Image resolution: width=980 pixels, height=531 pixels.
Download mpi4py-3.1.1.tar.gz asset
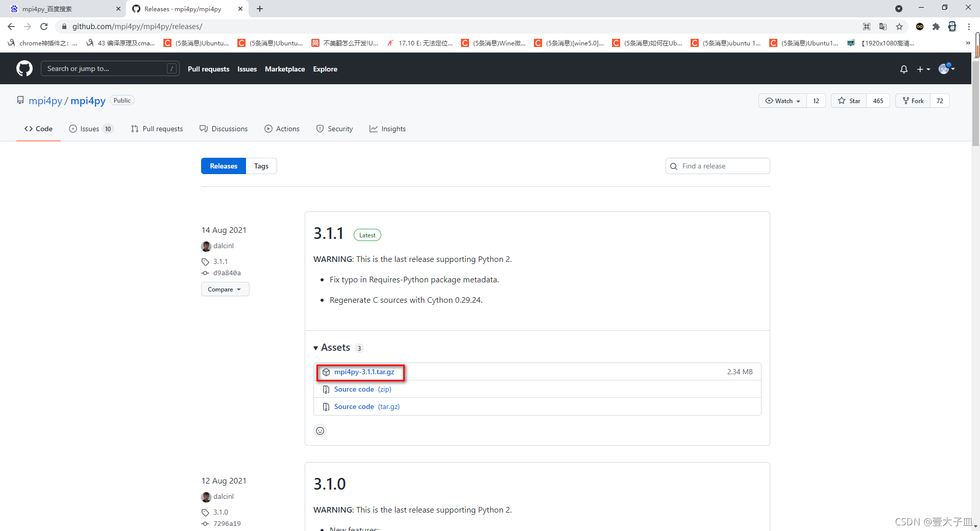[x=364, y=372]
